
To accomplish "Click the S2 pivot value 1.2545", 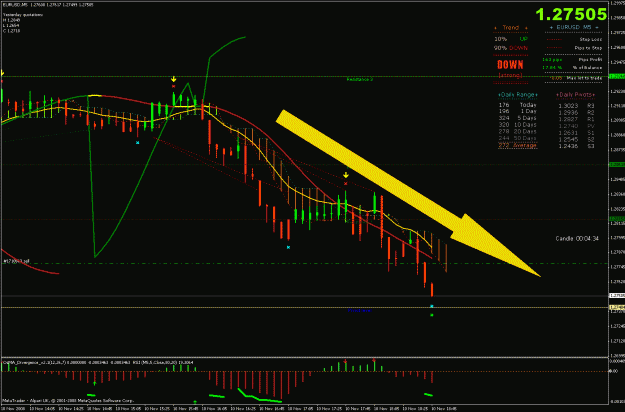I will pos(568,139).
